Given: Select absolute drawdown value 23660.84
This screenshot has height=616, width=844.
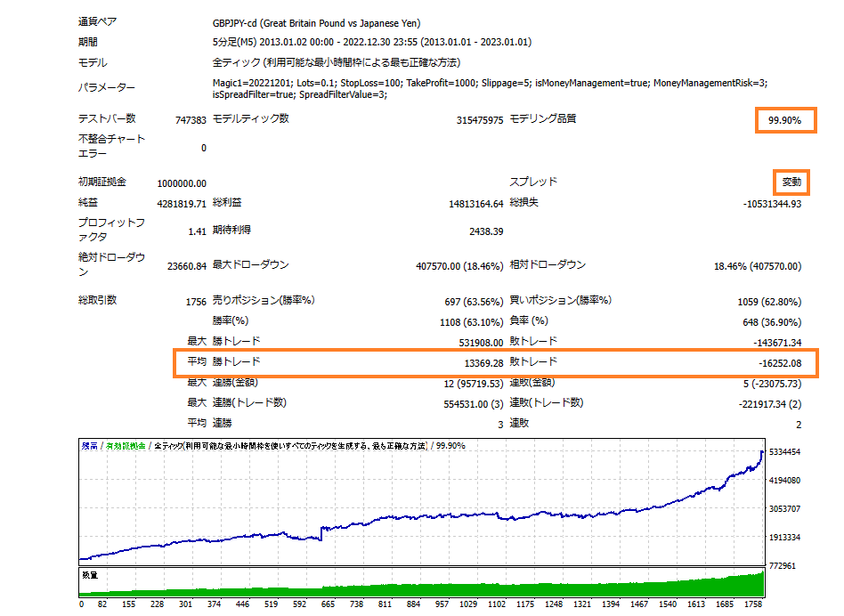Looking at the screenshot, I should (187, 266).
